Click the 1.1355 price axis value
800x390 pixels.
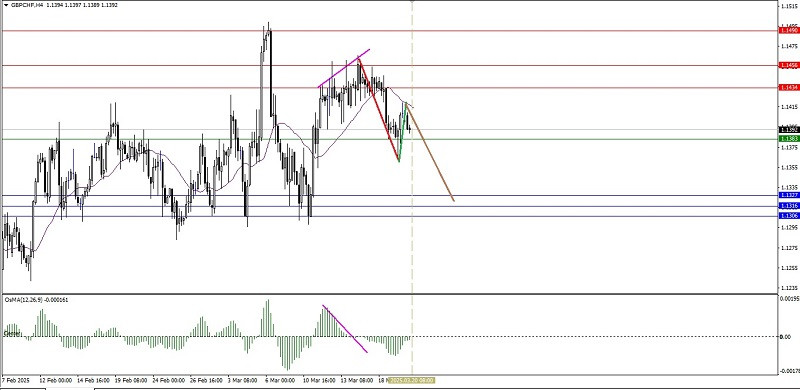pyautogui.click(x=789, y=167)
